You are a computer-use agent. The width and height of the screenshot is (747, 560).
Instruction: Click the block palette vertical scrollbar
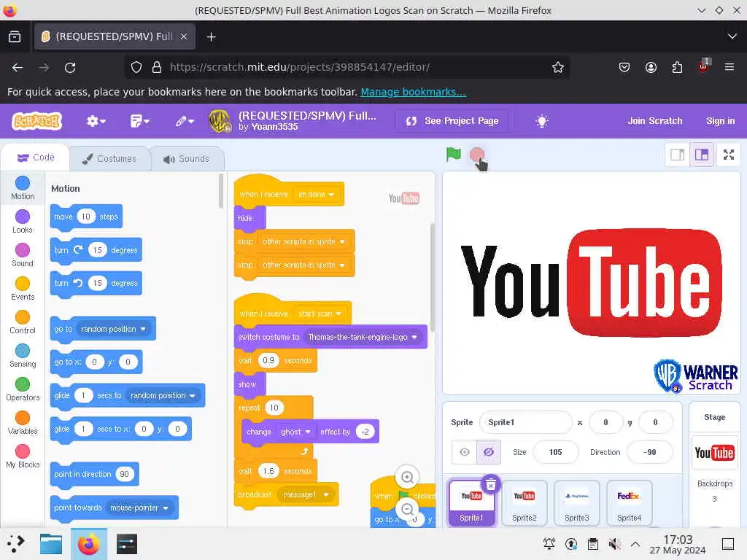coord(220,192)
